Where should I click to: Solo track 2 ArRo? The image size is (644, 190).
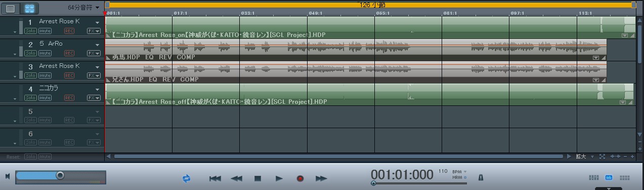[31, 53]
